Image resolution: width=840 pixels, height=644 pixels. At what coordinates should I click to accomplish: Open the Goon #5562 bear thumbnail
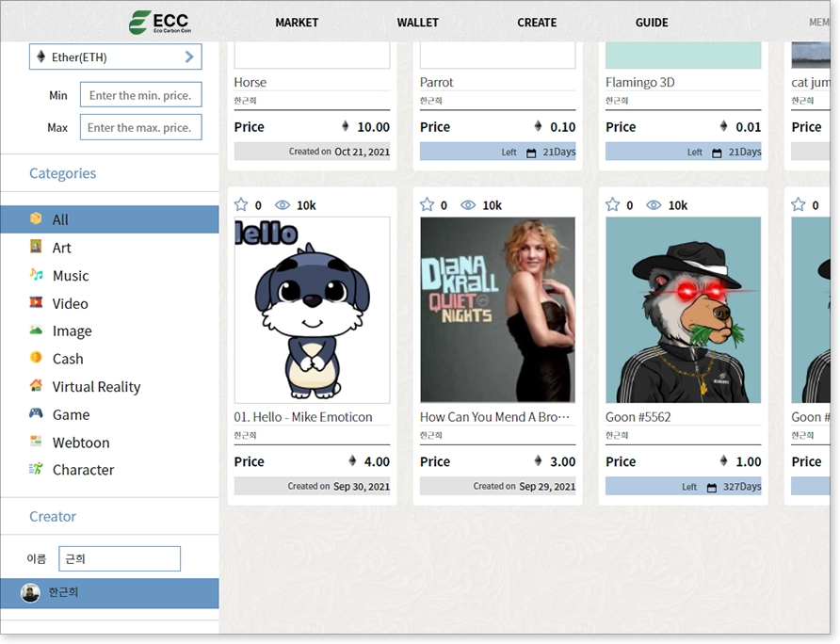click(683, 310)
